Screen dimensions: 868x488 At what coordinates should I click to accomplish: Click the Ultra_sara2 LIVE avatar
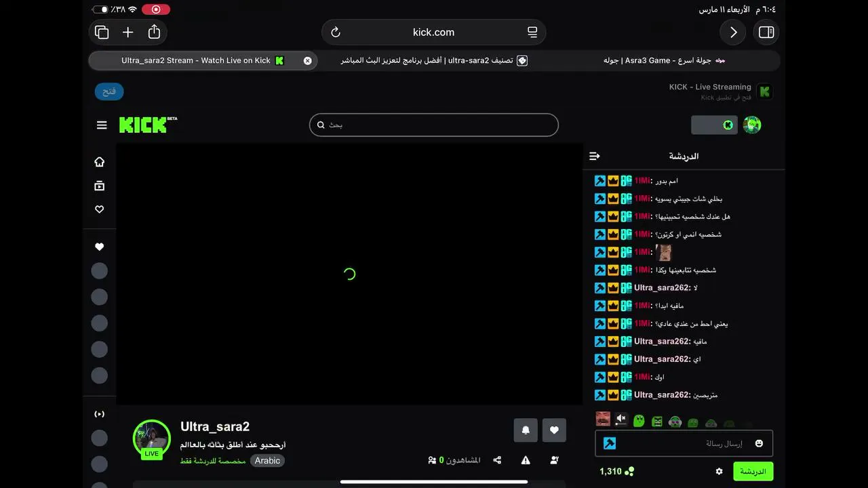(x=151, y=439)
